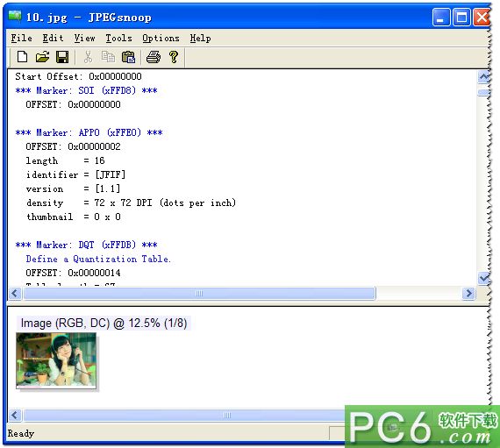Click the 'OFFSET: 0x00000000' line under SOI
This screenshot has height=448, width=500.
click(73, 104)
